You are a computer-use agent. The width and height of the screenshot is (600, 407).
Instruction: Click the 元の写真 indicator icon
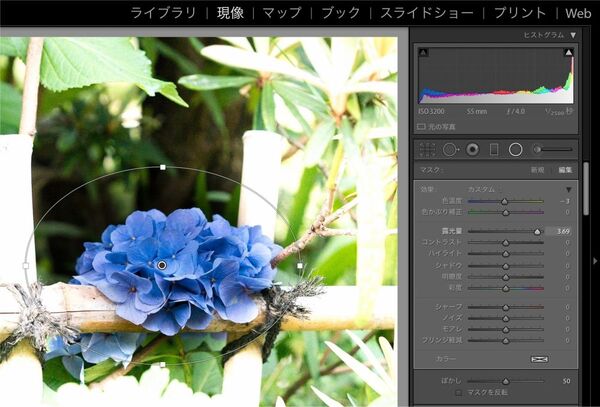(421, 127)
